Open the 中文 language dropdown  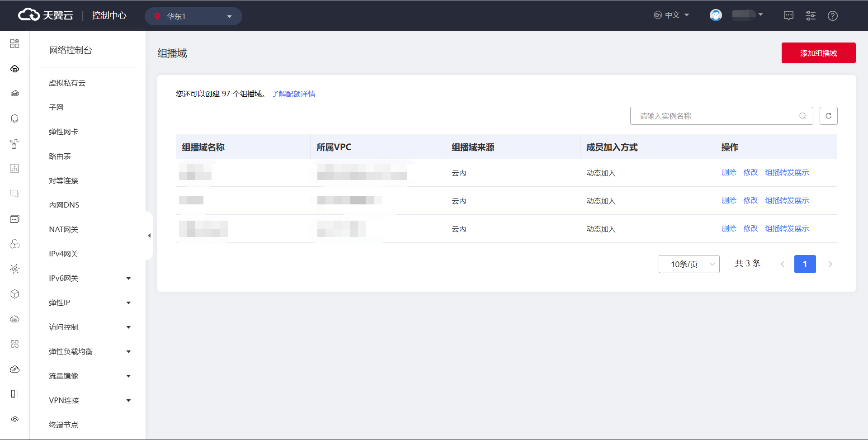[x=672, y=15]
